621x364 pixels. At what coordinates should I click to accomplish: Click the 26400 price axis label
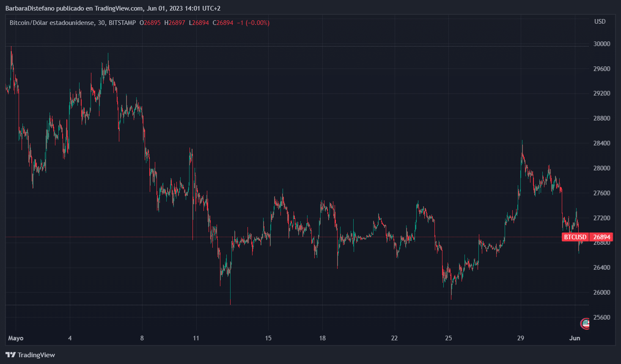tap(602, 268)
